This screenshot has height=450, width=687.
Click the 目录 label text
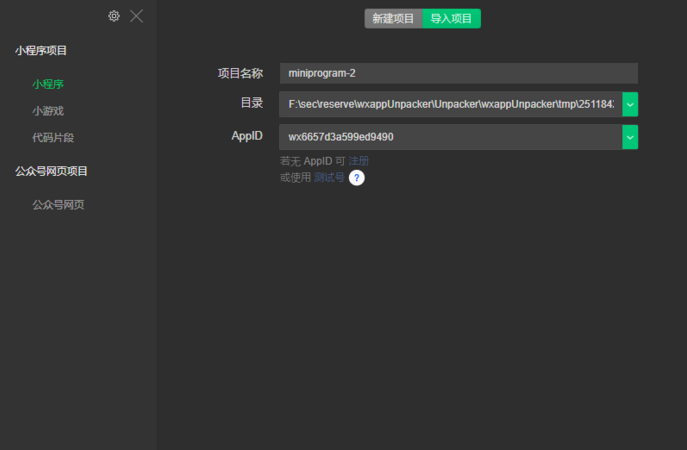[252, 103]
